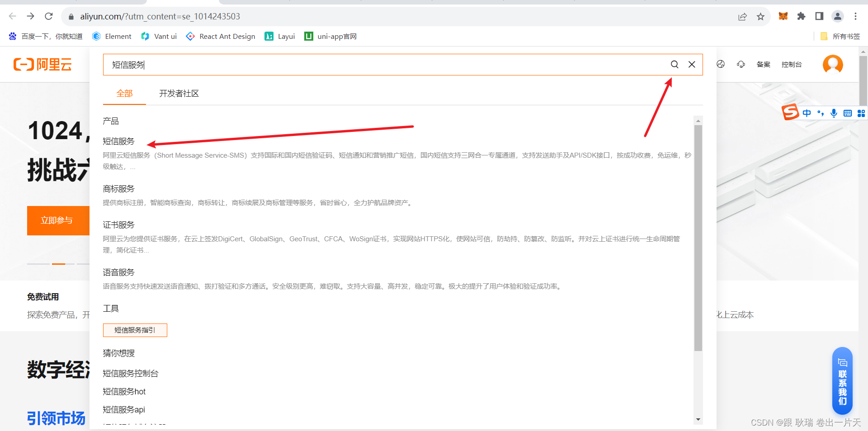The image size is (868, 431).
Task: Open the 百度一下 bookmark
Action: coord(46,36)
